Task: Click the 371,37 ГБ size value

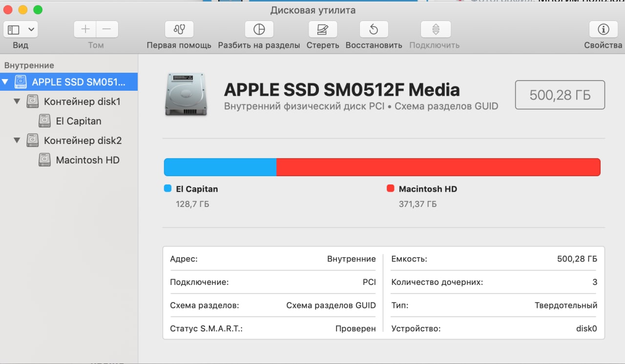Action: [417, 204]
